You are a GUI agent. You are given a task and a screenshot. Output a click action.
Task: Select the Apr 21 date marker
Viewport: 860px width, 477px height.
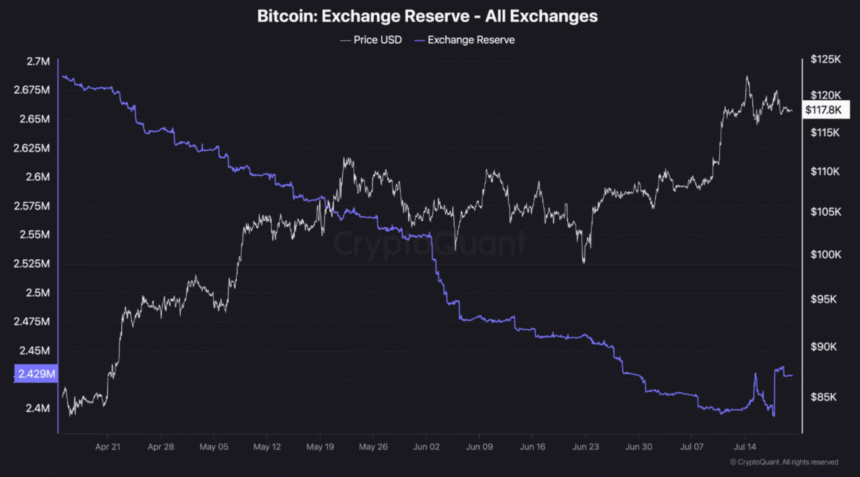[108, 448]
